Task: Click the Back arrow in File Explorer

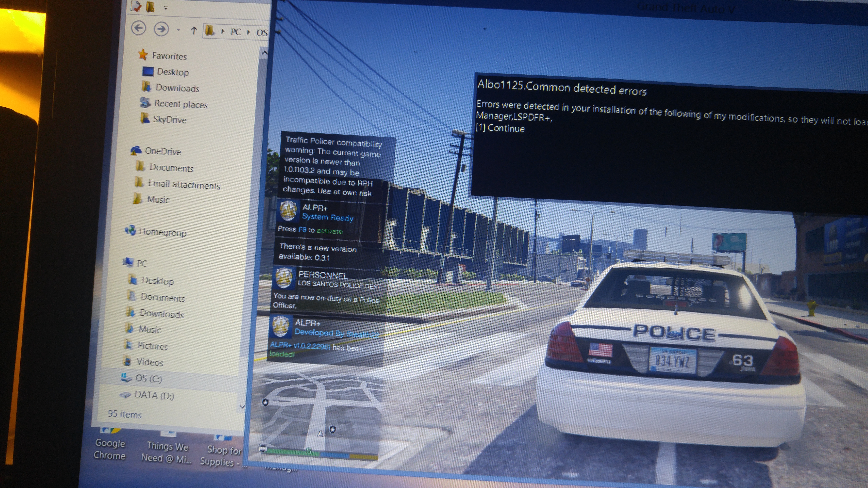Action: click(139, 28)
